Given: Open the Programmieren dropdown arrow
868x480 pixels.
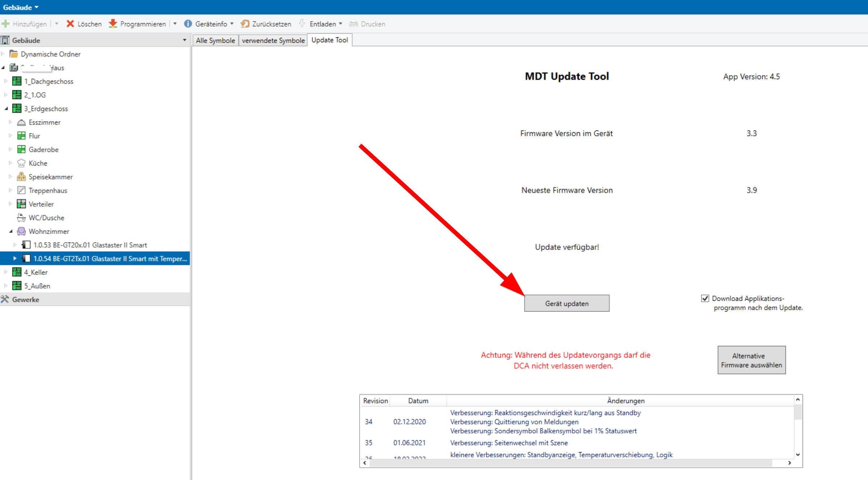Looking at the screenshot, I should click(175, 24).
